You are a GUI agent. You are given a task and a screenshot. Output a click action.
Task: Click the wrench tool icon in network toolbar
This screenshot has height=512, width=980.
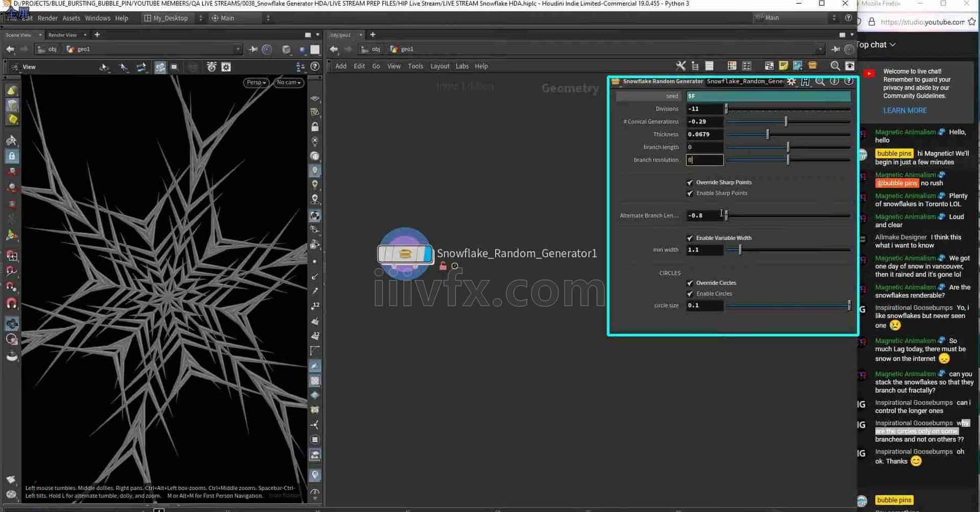pos(681,66)
